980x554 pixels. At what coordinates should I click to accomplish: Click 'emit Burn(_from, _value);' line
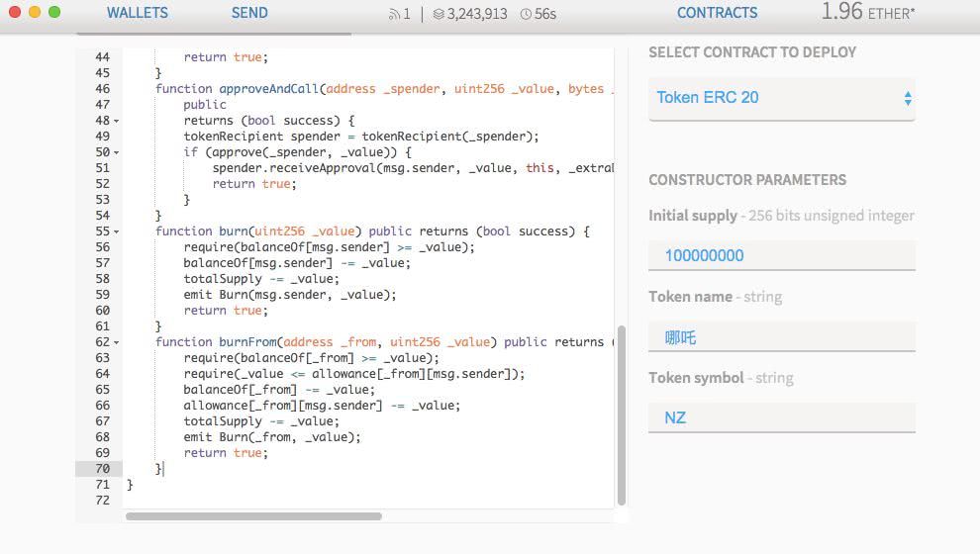(x=272, y=437)
